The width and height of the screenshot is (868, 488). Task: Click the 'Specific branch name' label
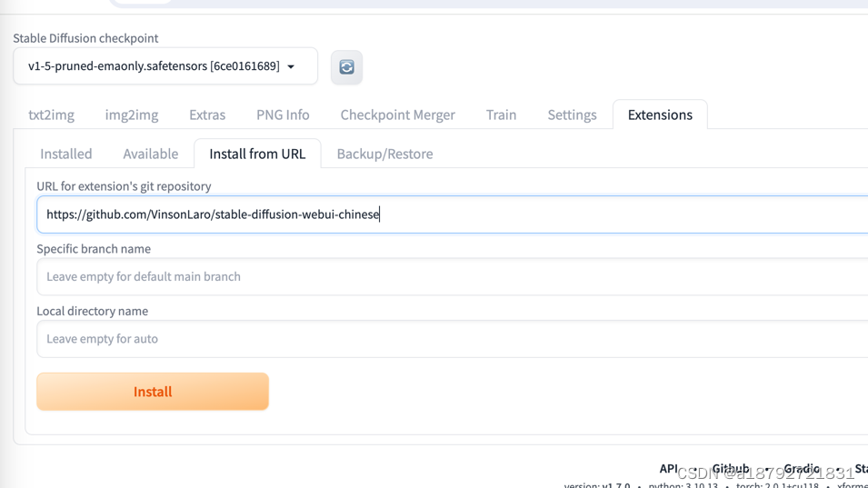point(94,248)
